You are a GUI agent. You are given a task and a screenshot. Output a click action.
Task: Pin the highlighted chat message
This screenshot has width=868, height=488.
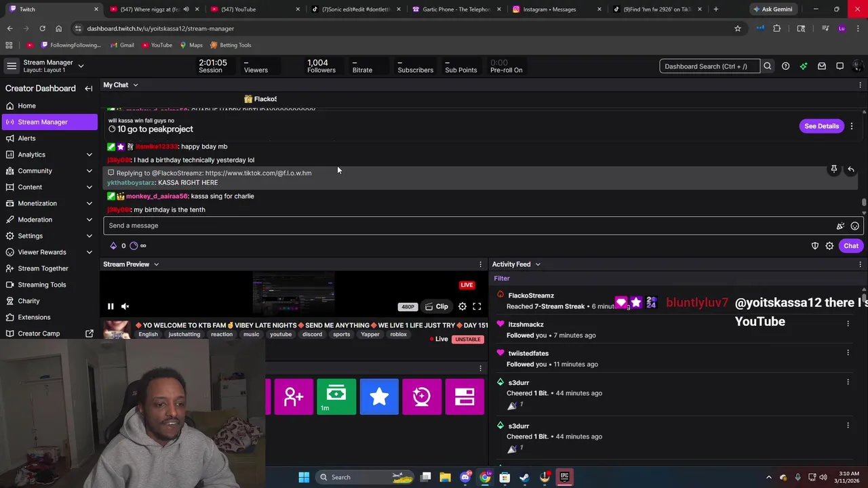pyautogui.click(x=834, y=169)
